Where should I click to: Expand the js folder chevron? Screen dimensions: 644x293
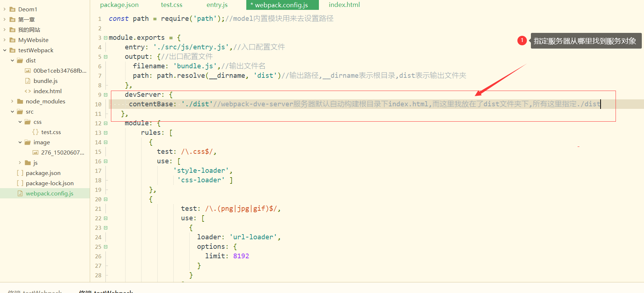click(20, 163)
